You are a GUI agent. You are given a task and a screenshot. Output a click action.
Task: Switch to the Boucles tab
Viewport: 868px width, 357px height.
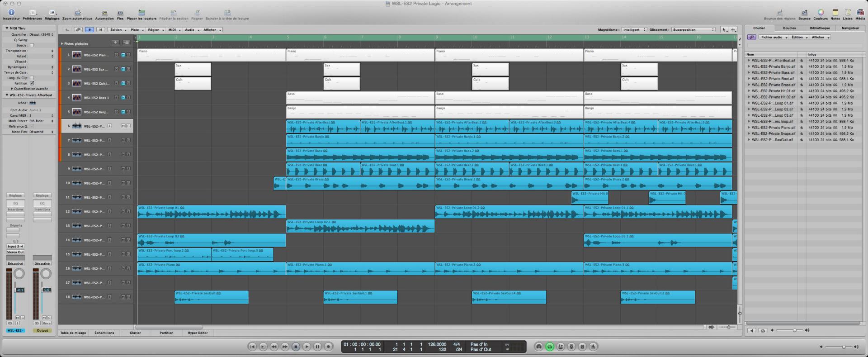(789, 28)
